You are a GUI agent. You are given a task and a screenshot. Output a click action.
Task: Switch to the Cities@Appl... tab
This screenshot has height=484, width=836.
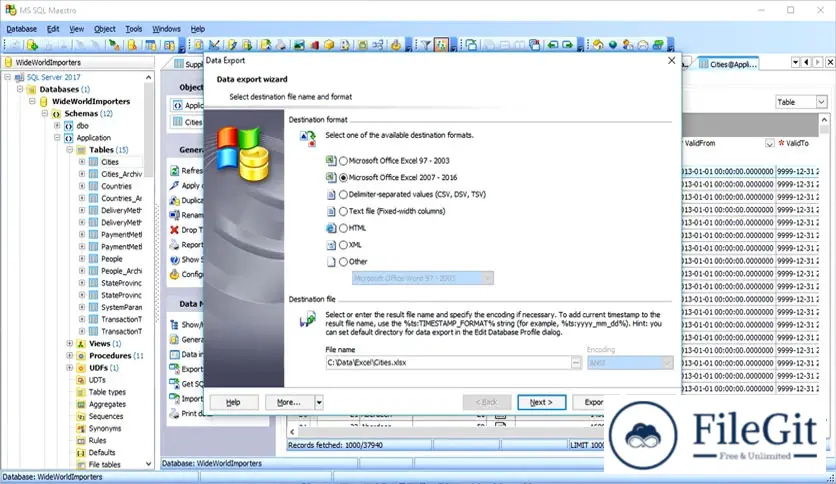pyautogui.click(x=728, y=64)
